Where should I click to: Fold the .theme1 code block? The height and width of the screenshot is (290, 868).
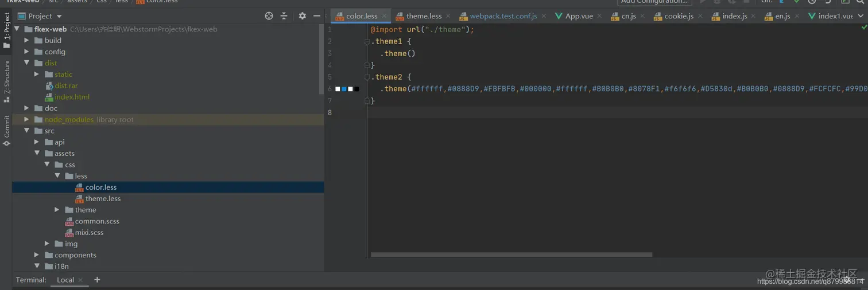[367, 41]
